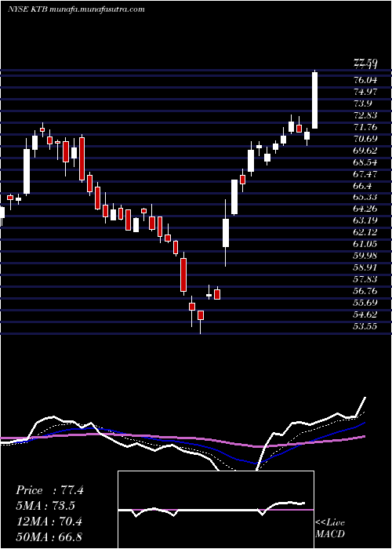Select the 67.47 price axis label
This screenshot has width=392, height=549.
pyautogui.click(x=365, y=174)
